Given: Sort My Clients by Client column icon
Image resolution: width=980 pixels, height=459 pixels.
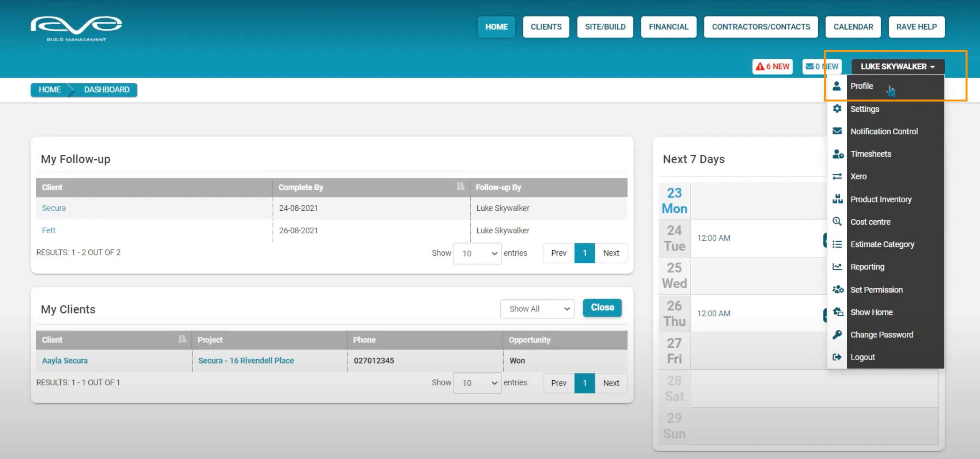Looking at the screenshot, I should [182, 339].
